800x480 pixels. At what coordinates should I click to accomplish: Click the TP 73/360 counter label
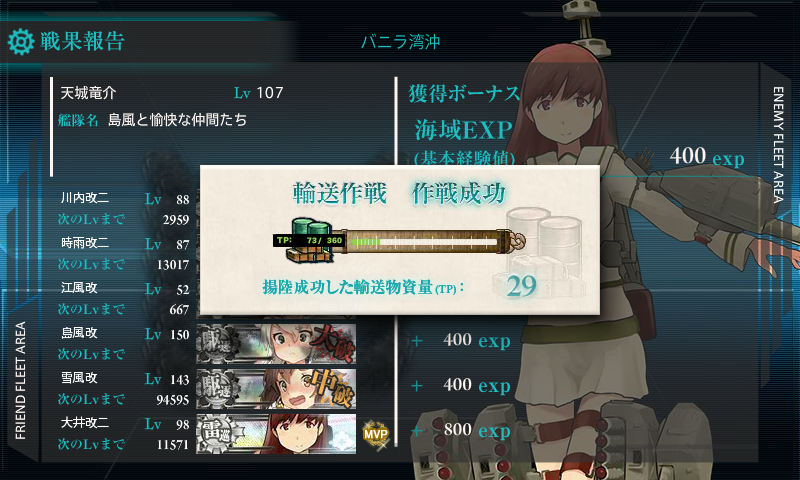[309, 240]
